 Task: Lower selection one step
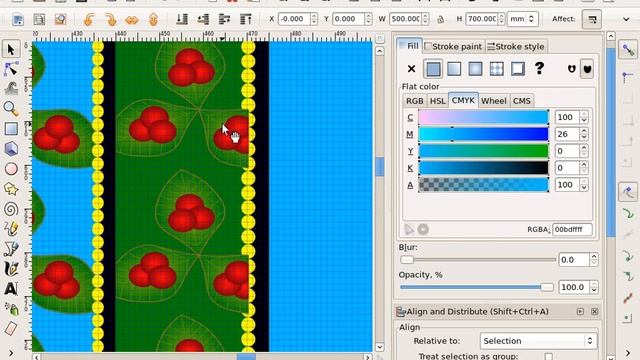(203, 19)
